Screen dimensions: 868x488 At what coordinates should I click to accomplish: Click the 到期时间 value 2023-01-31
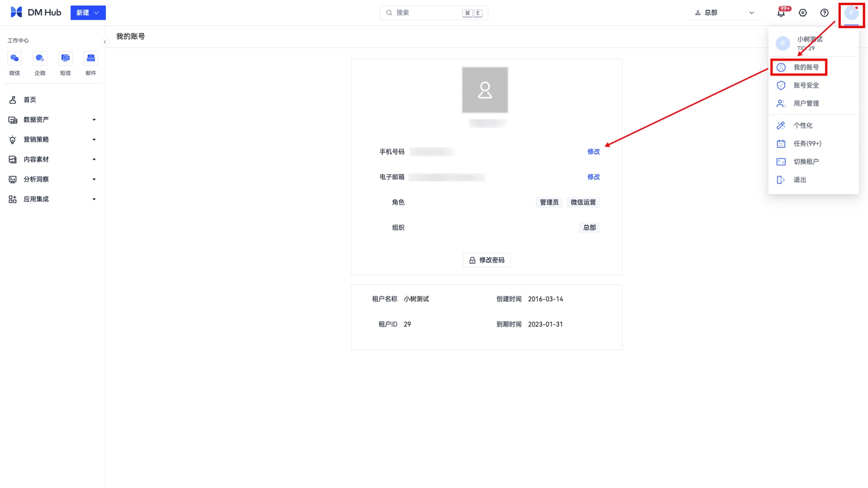click(x=546, y=324)
